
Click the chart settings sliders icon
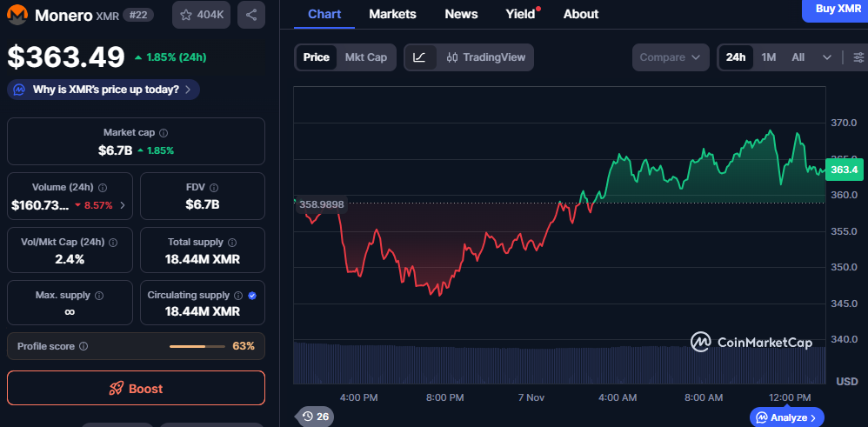coord(858,57)
